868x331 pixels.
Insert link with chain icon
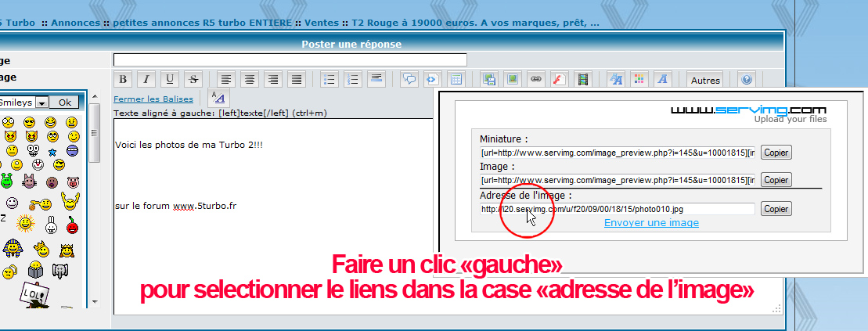tap(535, 79)
